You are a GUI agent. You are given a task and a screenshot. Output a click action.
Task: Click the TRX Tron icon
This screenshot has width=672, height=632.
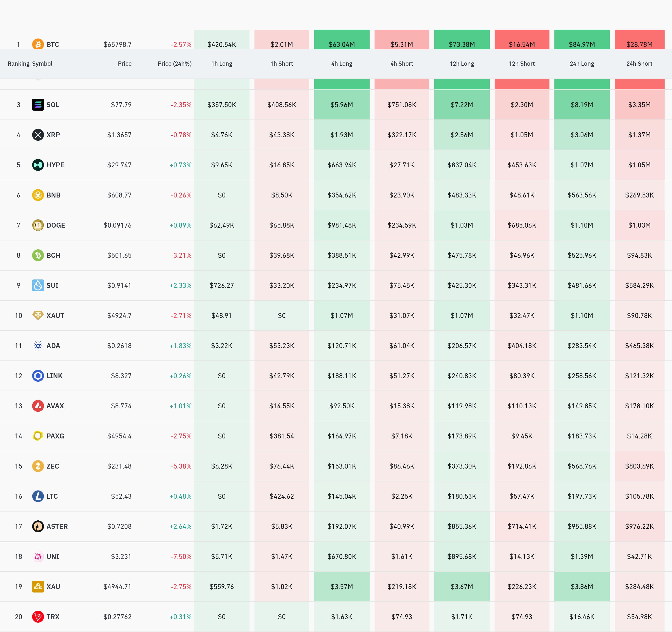click(38, 616)
